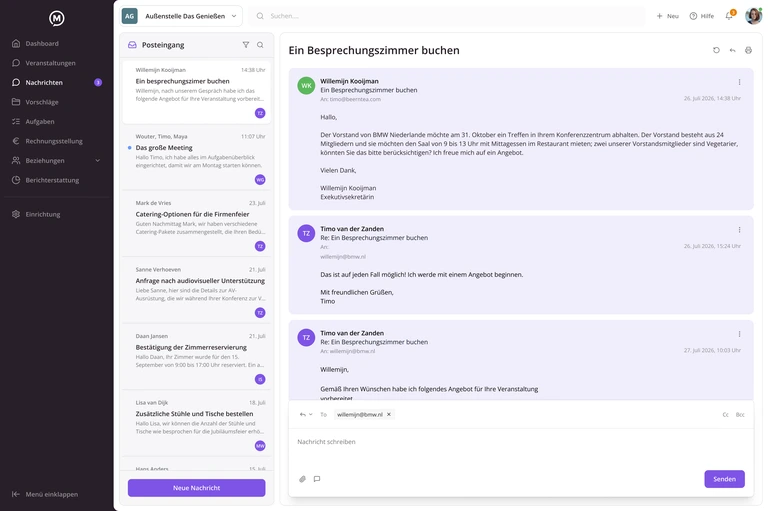Add Cc recipients
768x511 pixels.
[725, 414]
